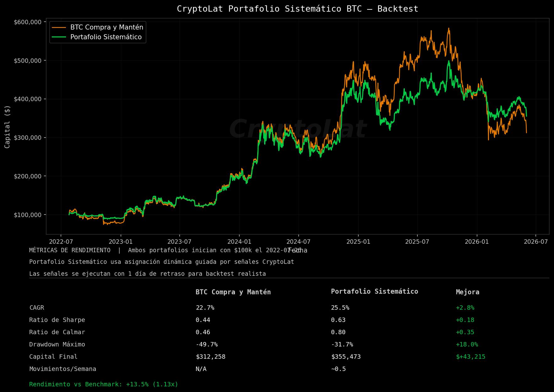
Task: Select the "N/A" value in Movimientos/Semana
Action: pyautogui.click(x=201, y=369)
